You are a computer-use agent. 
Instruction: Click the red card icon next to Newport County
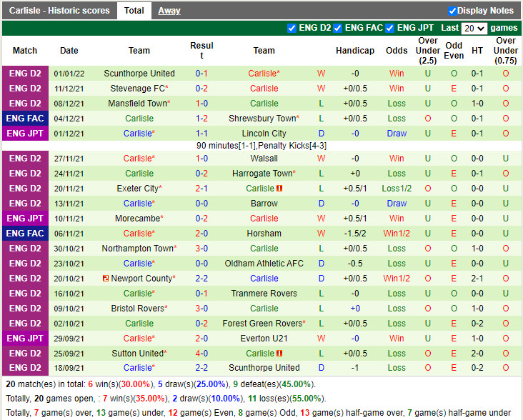click(x=106, y=279)
